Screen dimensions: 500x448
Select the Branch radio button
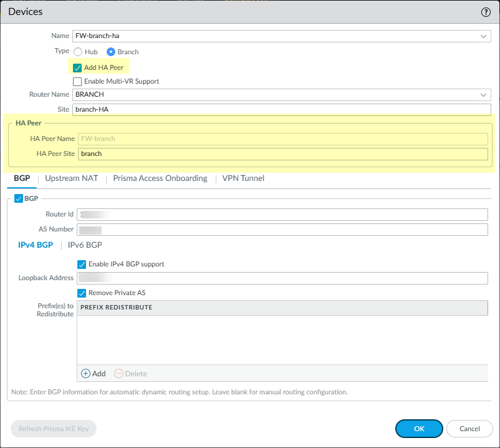click(112, 52)
